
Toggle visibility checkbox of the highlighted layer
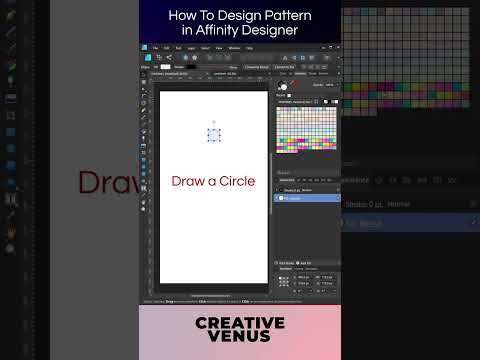click(338, 198)
